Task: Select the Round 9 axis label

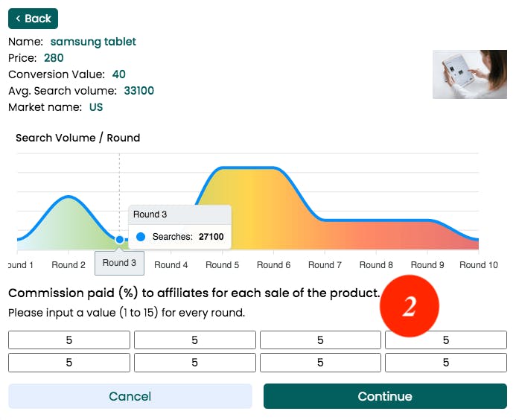Action: click(x=427, y=264)
